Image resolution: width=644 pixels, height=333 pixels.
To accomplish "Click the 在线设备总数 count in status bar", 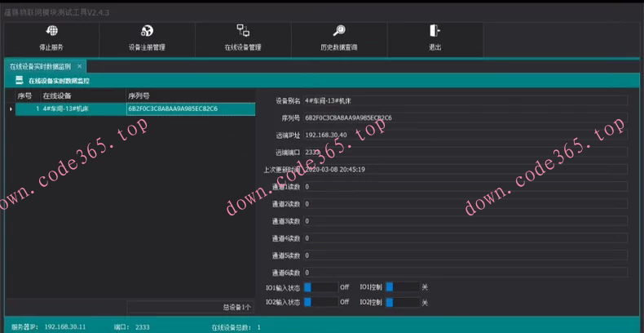I will tap(258, 327).
